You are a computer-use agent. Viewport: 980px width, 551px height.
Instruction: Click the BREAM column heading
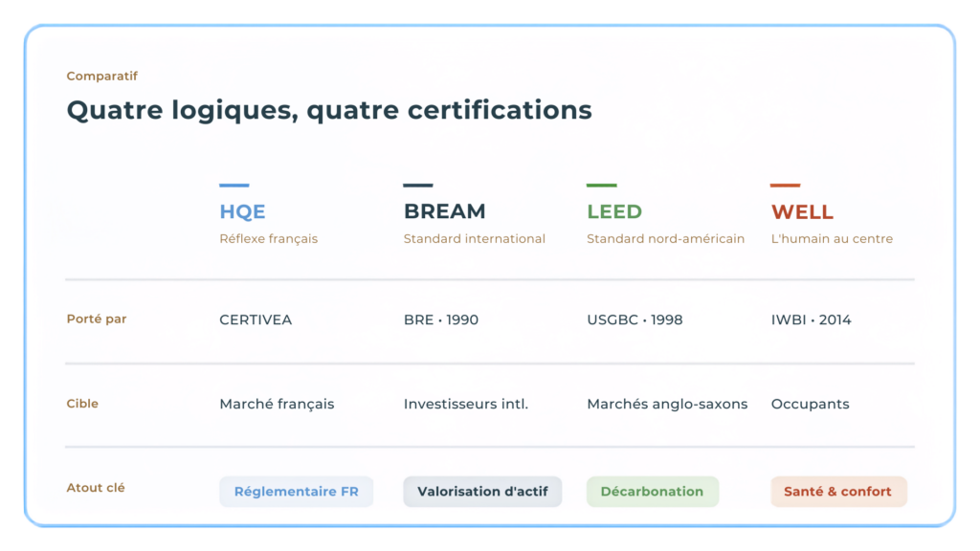[x=444, y=211]
